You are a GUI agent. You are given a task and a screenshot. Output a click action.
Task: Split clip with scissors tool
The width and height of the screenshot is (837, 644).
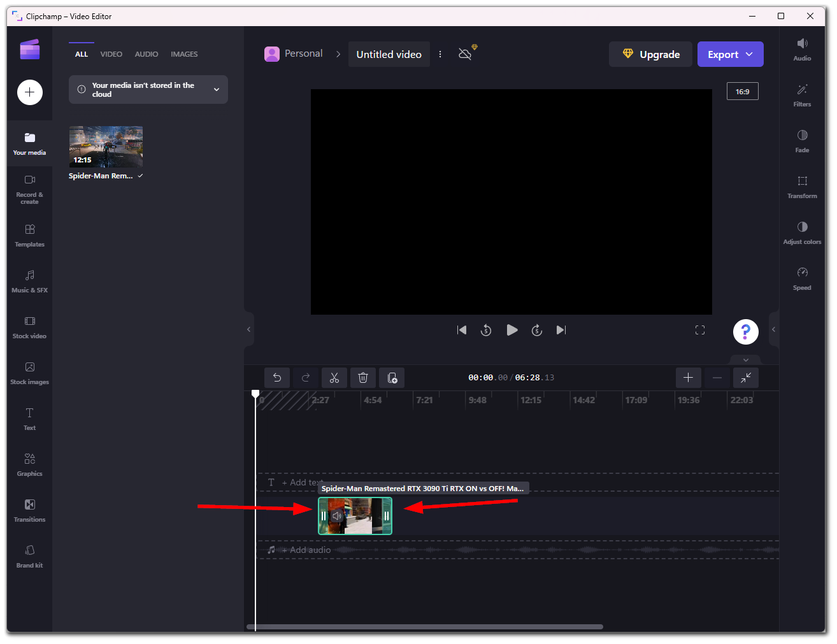(x=334, y=378)
